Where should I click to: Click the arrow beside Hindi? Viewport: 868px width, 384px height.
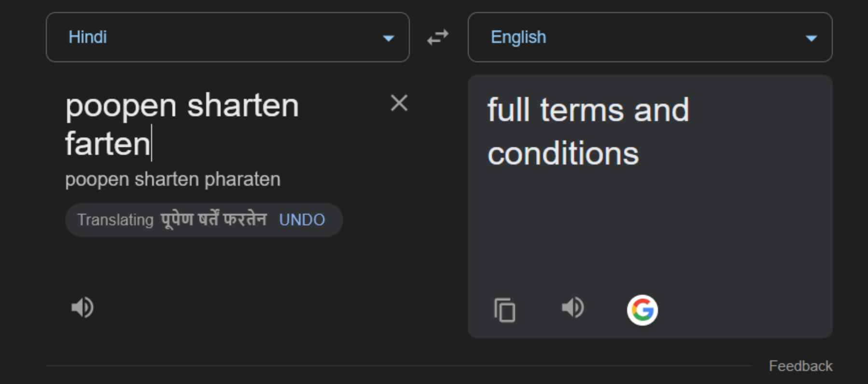point(388,38)
